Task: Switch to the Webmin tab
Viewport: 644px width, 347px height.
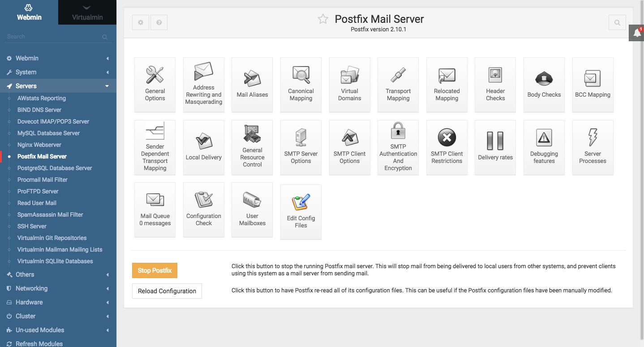Action: tap(29, 12)
